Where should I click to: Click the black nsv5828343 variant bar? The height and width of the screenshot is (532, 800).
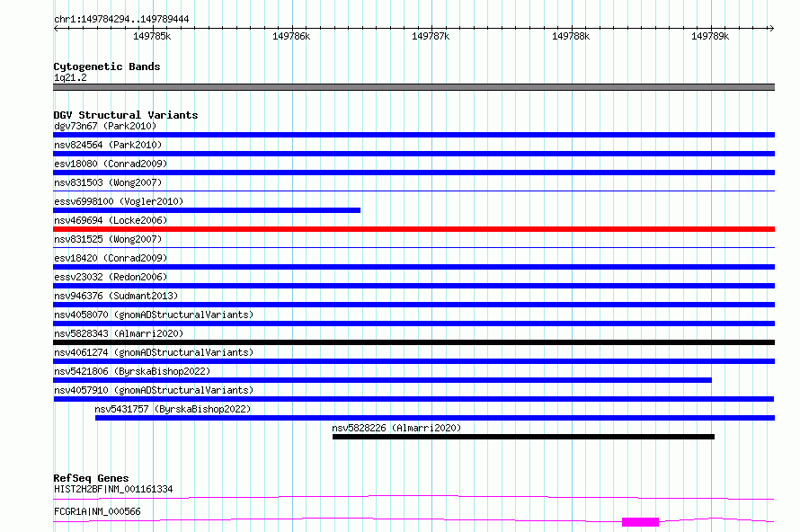tap(413, 342)
